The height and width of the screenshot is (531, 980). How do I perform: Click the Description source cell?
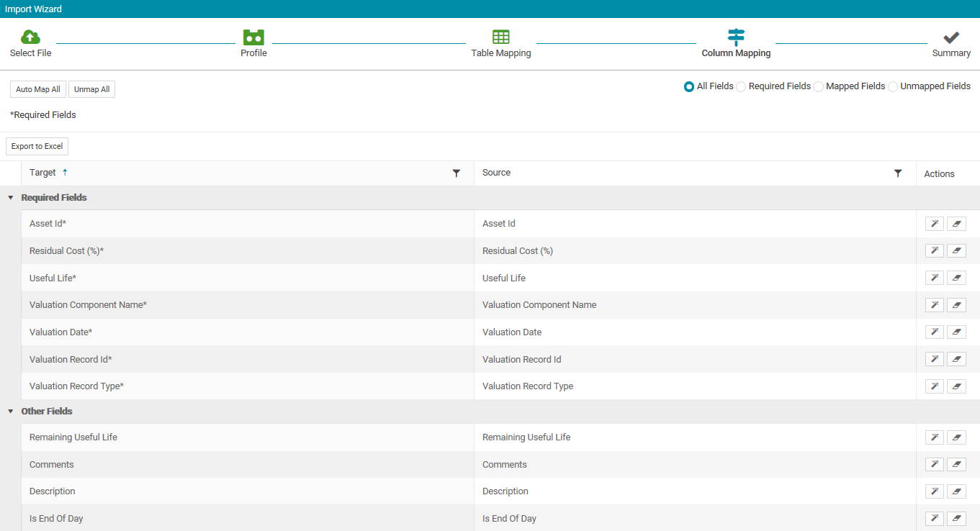coord(695,491)
